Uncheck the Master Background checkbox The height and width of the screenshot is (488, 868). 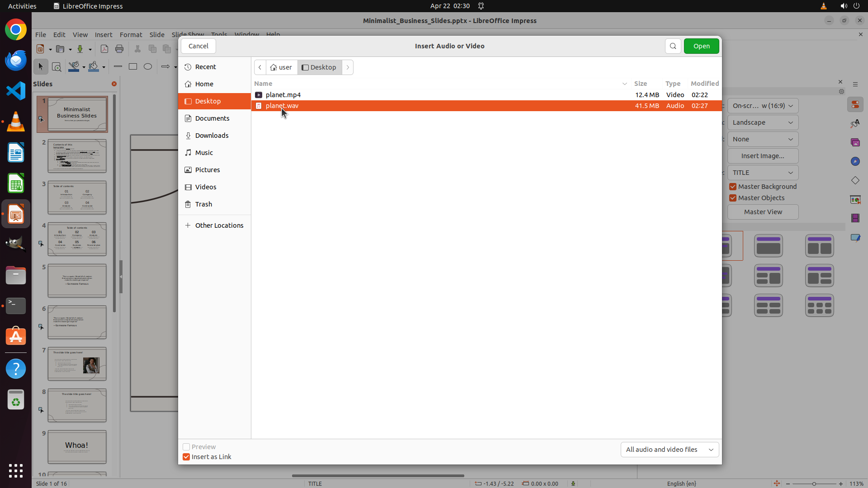733,187
